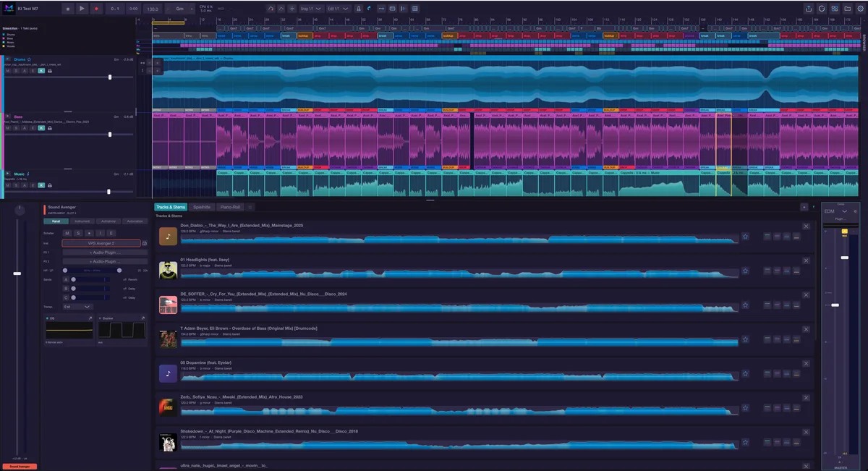Mute the Bass track with M button
This screenshot has height=471, width=868.
[8, 128]
